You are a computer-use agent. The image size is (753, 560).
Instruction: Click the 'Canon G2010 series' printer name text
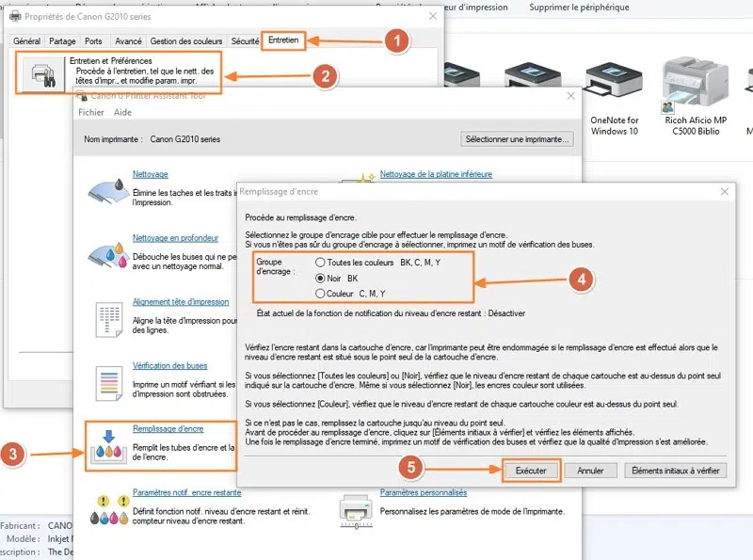tap(184, 139)
